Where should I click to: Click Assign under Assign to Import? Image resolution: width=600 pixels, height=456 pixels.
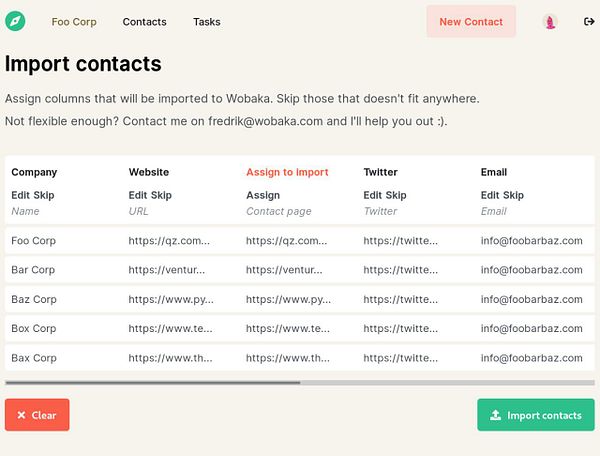263,195
